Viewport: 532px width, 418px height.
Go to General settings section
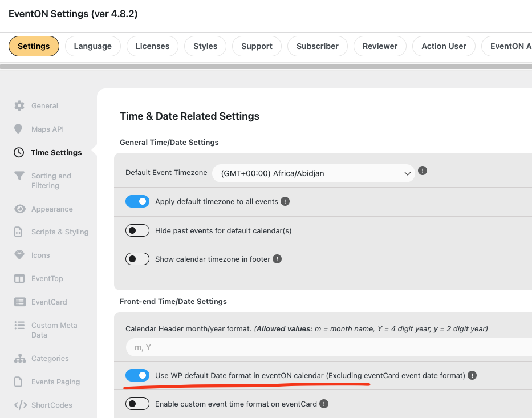[x=45, y=105]
